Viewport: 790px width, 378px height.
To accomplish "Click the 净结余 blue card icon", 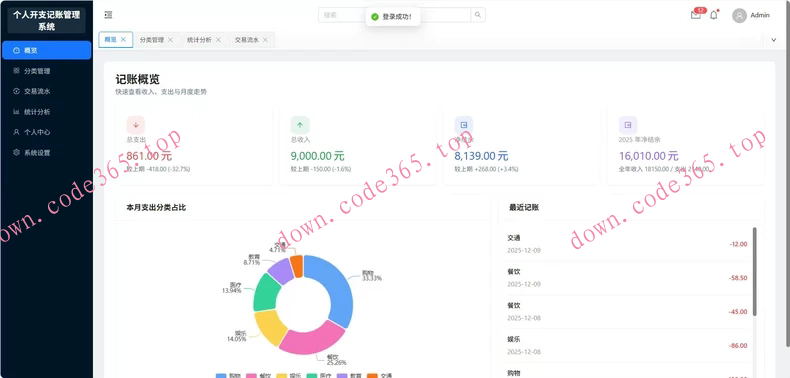I will coord(464,125).
